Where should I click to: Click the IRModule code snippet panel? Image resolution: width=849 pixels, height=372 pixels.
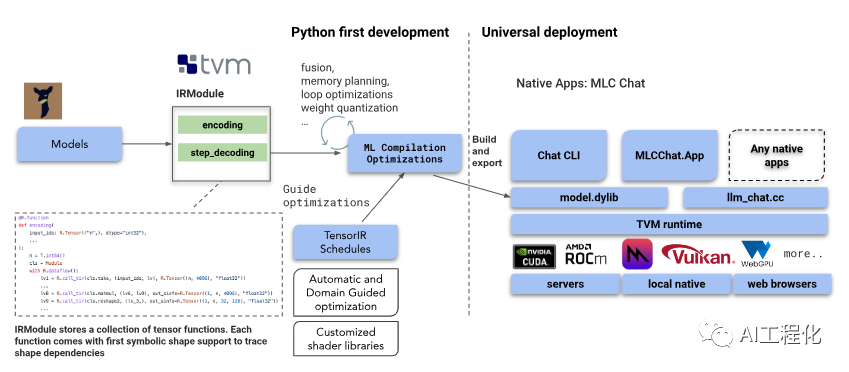coord(148,264)
